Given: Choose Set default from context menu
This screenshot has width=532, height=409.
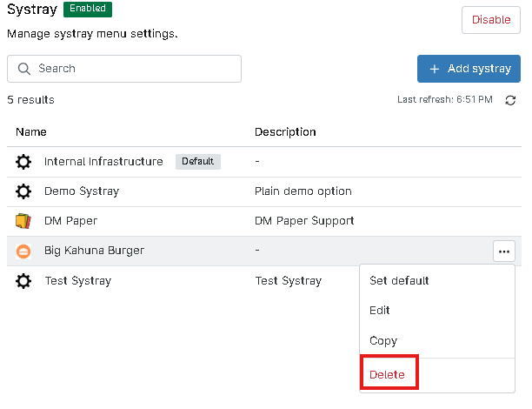Looking at the screenshot, I should [x=399, y=281].
